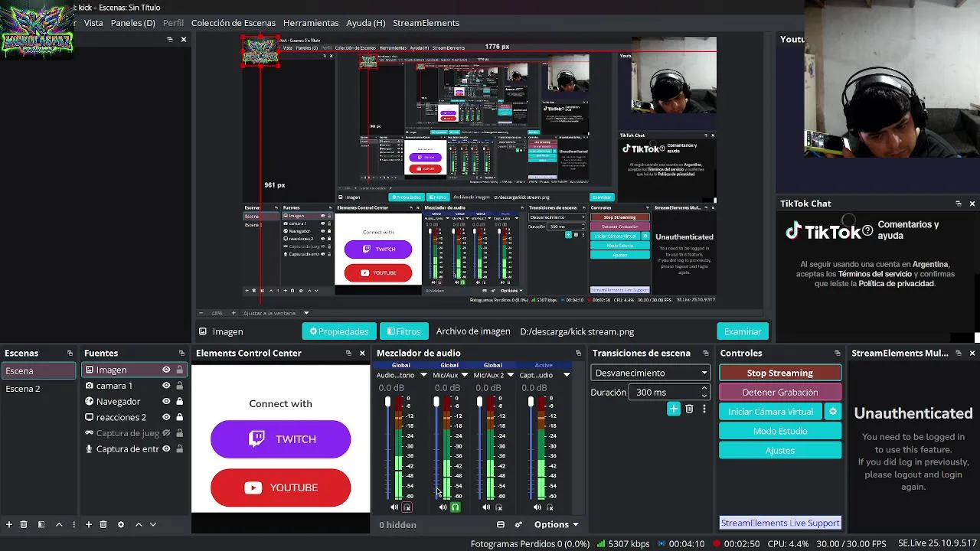Open Capt...udio channel dropdown arrow

[x=567, y=375]
